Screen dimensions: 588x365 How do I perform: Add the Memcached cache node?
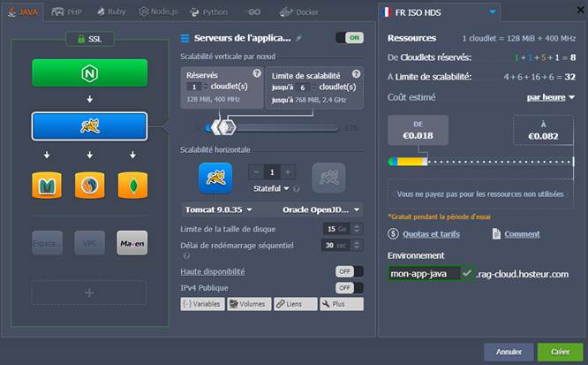pos(46,185)
